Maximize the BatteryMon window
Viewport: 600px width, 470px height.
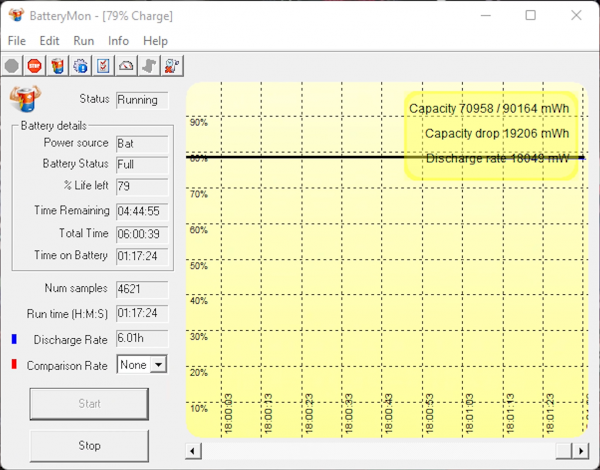(530, 15)
